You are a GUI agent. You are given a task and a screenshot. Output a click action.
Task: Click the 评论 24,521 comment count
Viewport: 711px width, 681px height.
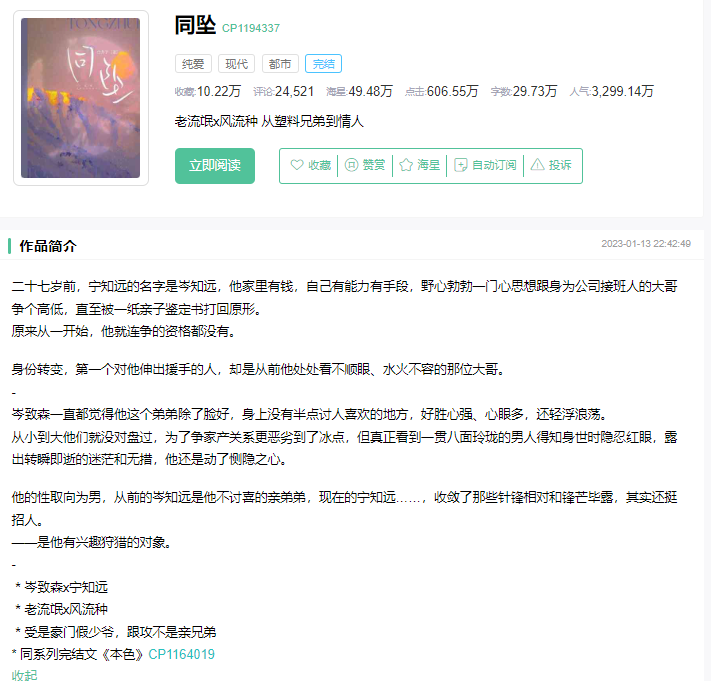284,92
